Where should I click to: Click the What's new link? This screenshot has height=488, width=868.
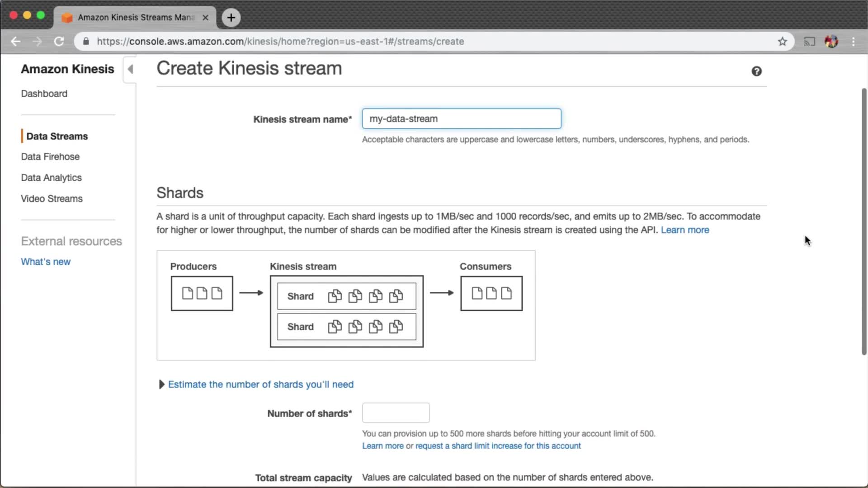pyautogui.click(x=46, y=262)
